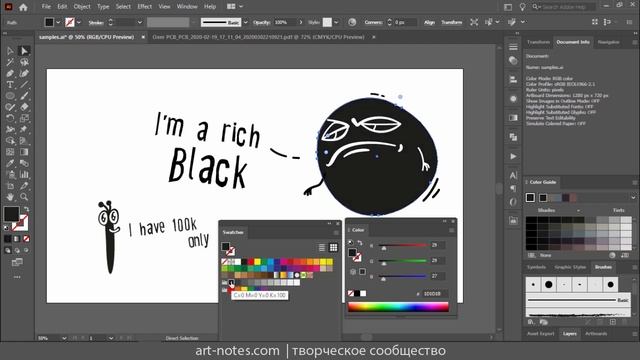
Task: Select the Magic Wand tool
Action: pyautogui.click(x=10, y=62)
